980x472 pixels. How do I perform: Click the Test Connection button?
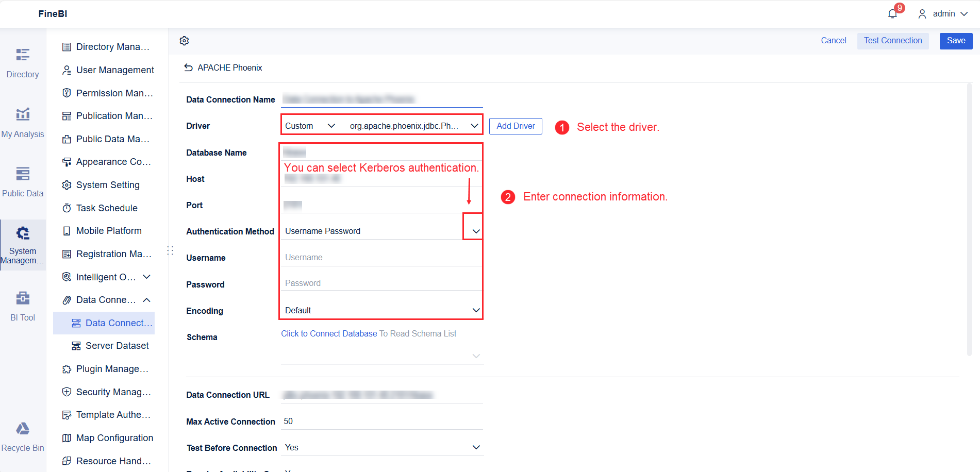[x=893, y=41]
